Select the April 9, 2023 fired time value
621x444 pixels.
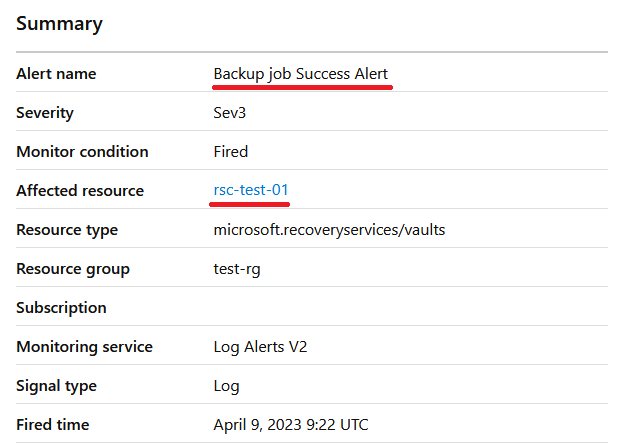click(x=291, y=425)
